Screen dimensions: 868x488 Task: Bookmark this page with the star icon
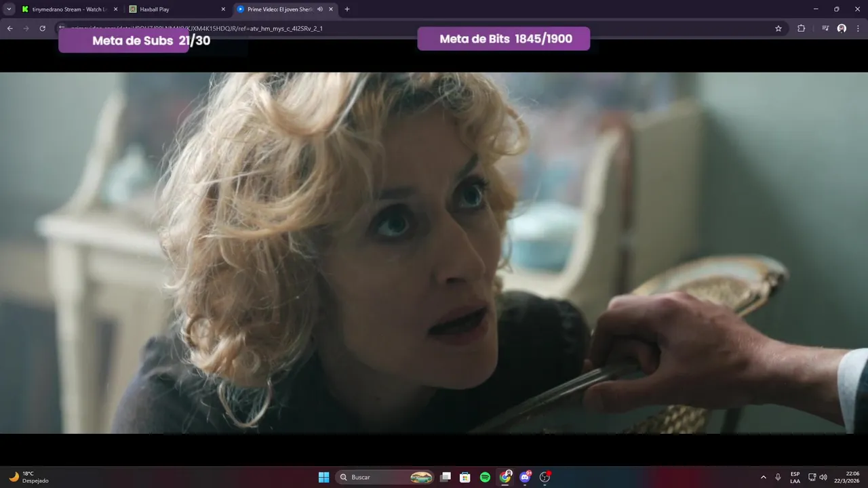pos(778,28)
